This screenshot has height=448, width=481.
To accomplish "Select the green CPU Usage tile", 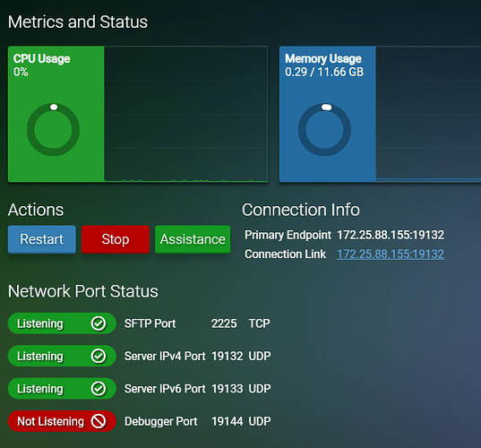I will [56, 114].
